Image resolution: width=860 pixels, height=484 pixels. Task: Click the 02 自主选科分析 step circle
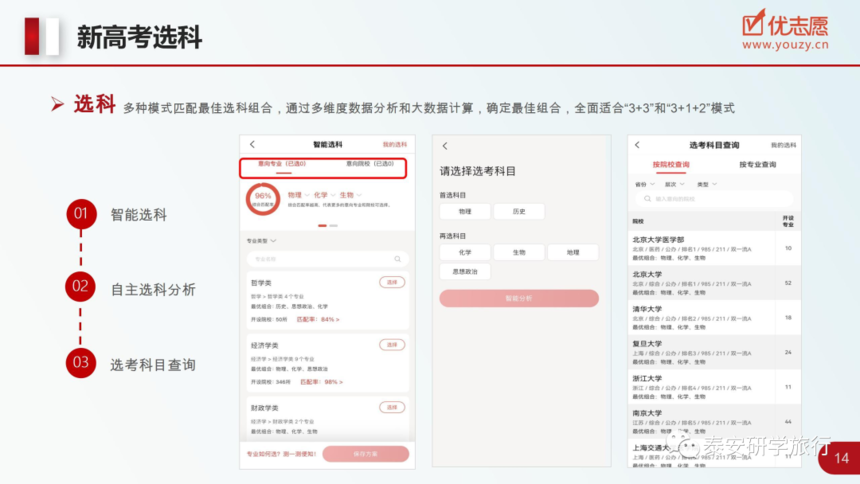click(80, 286)
